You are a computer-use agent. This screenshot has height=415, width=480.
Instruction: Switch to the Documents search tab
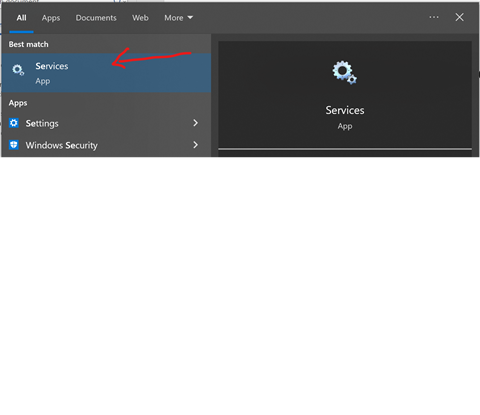tap(96, 18)
